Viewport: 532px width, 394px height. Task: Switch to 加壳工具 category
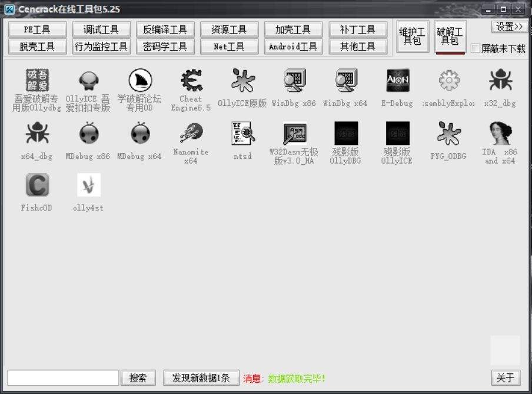(293, 30)
